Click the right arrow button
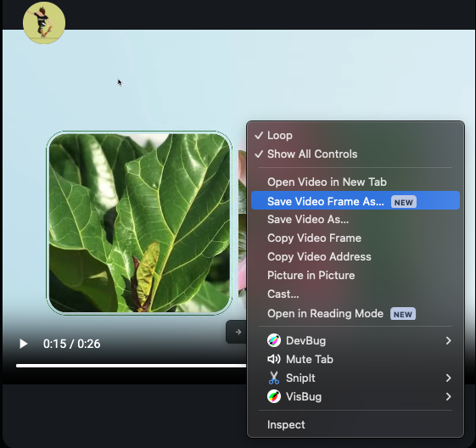 238,332
